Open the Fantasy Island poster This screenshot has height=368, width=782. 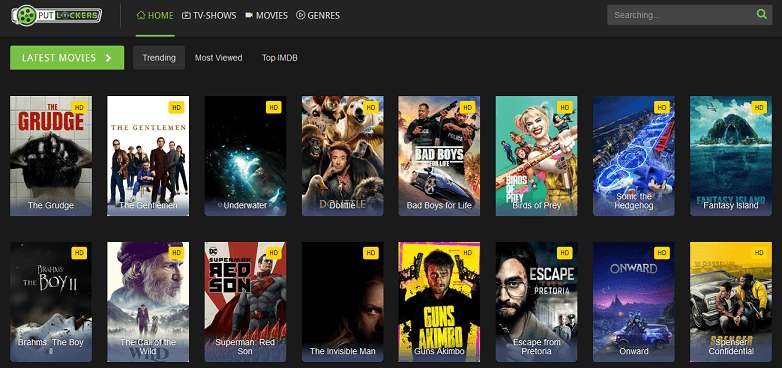pyautogui.click(x=731, y=156)
